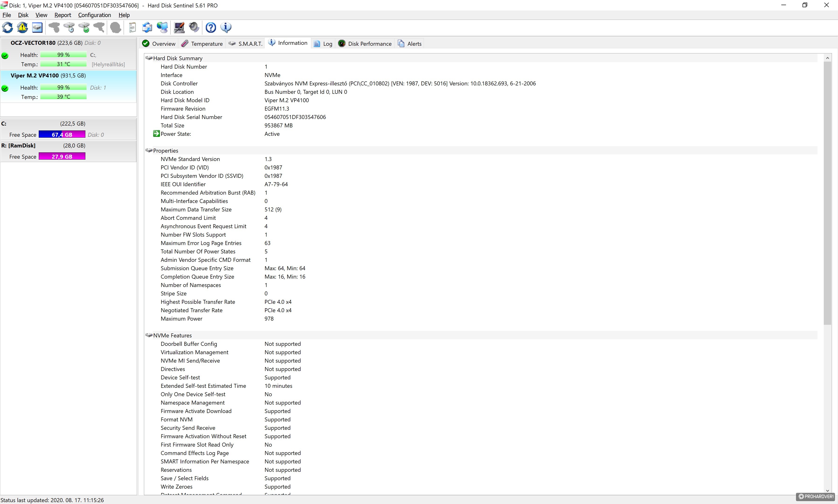Click the scrollbar down arrow in information panel
The height and width of the screenshot is (504, 838).
click(828, 491)
